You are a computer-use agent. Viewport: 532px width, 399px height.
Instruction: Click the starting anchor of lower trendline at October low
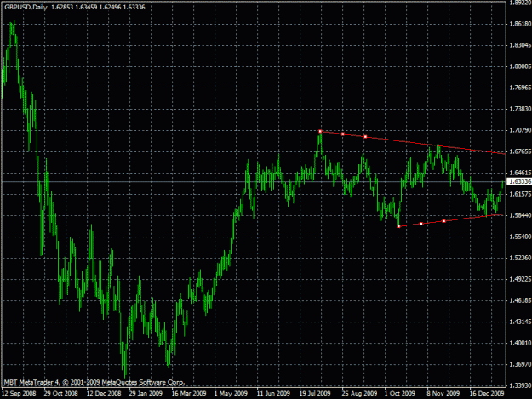click(x=398, y=226)
